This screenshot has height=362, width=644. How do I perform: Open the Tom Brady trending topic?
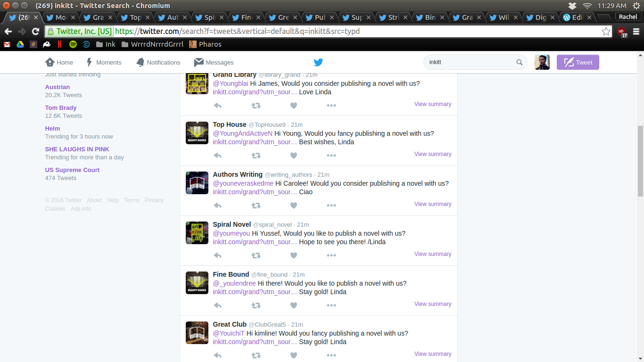61,107
